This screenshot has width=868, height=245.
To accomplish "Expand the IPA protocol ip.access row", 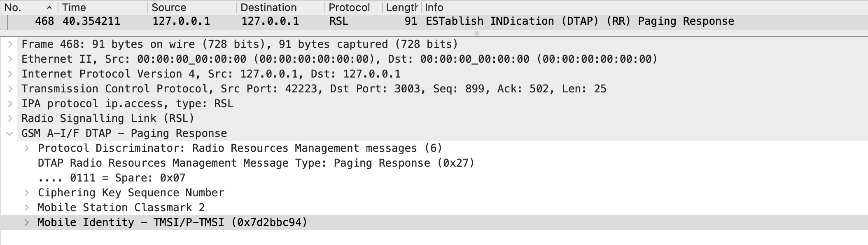I will click(10, 104).
